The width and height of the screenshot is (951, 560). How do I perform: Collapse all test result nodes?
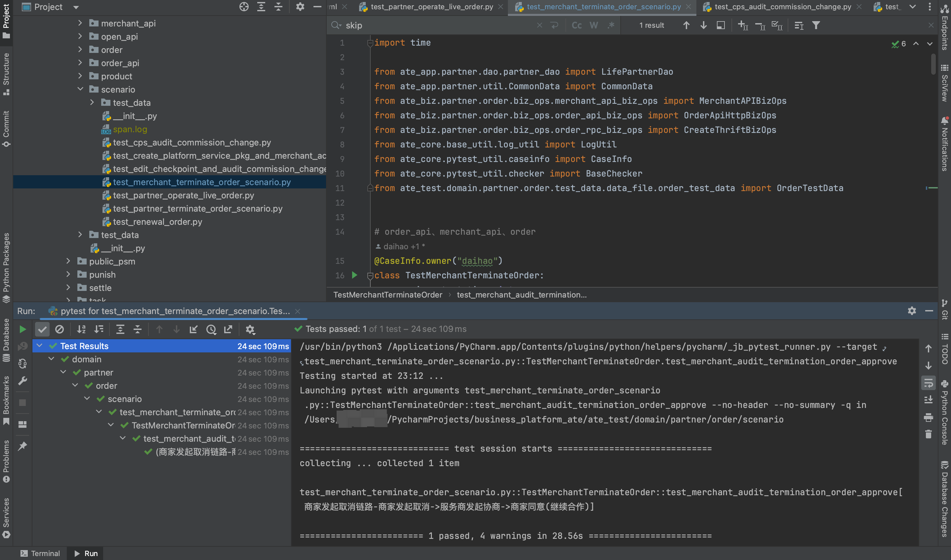pos(138,330)
